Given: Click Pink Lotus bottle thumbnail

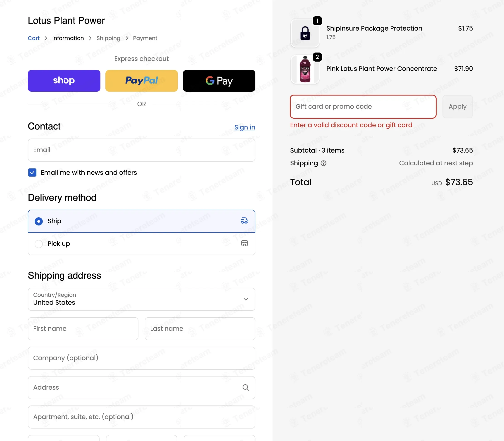Looking at the screenshot, I should pyautogui.click(x=305, y=69).
